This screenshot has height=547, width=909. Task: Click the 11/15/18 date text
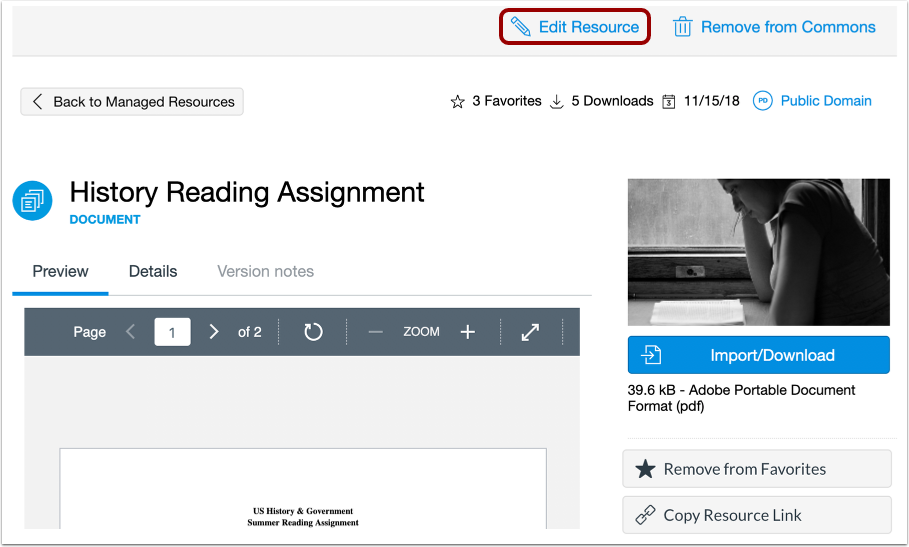coord(711,101)
